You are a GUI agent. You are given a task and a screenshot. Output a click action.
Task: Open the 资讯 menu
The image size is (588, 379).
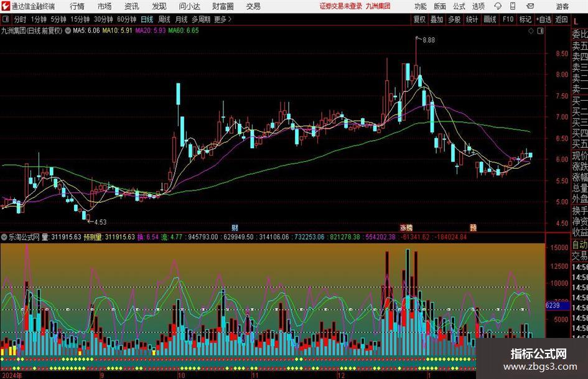click(x=132, y=6)
